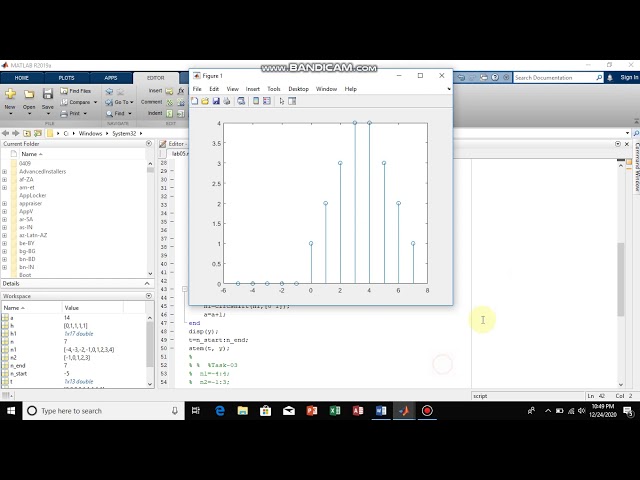Click the Value column header in Workspace
Image resolution: width=640 pixels, height=480 pixels.
coord(71,308)
